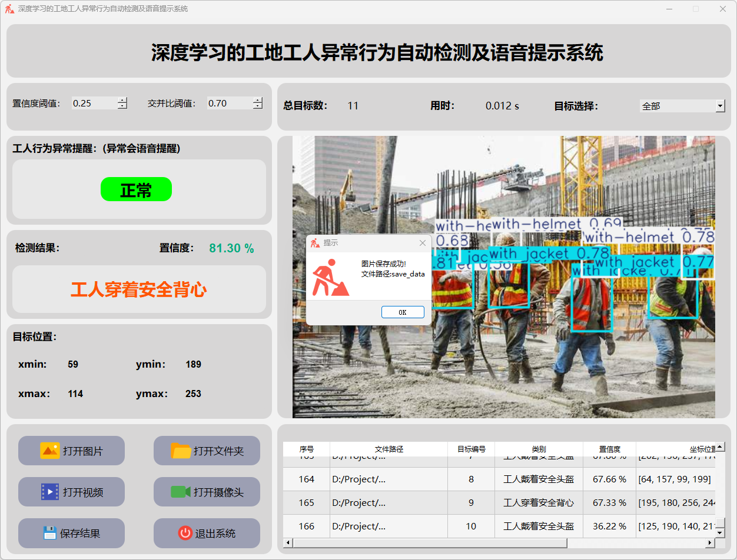737x560 pixels.
Task: Click the folder icon on 打开文件夹 button
Action: tap(181, 451)
